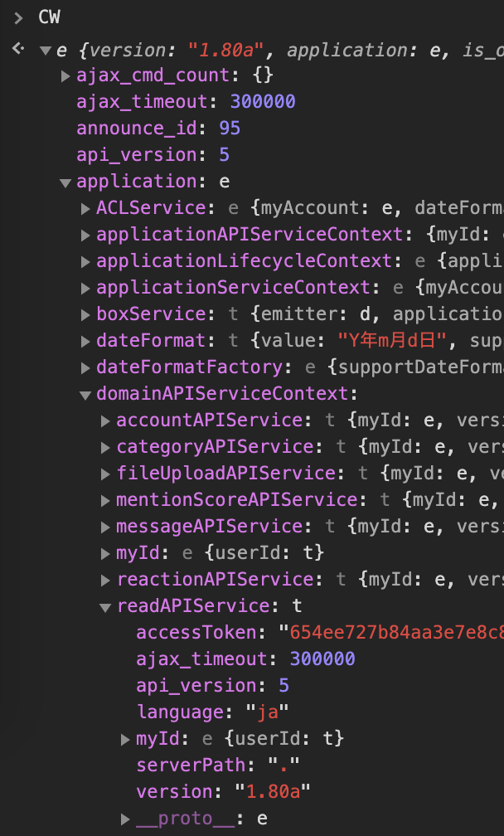Click the console input CW line
This screenshot has height=836, width=504.
click(50, 17)
